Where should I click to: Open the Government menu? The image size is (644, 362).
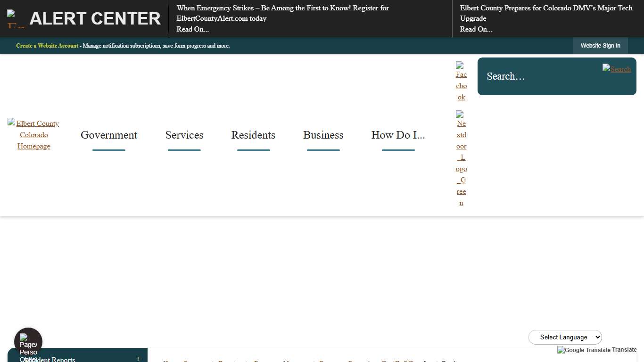click(109, 135)
